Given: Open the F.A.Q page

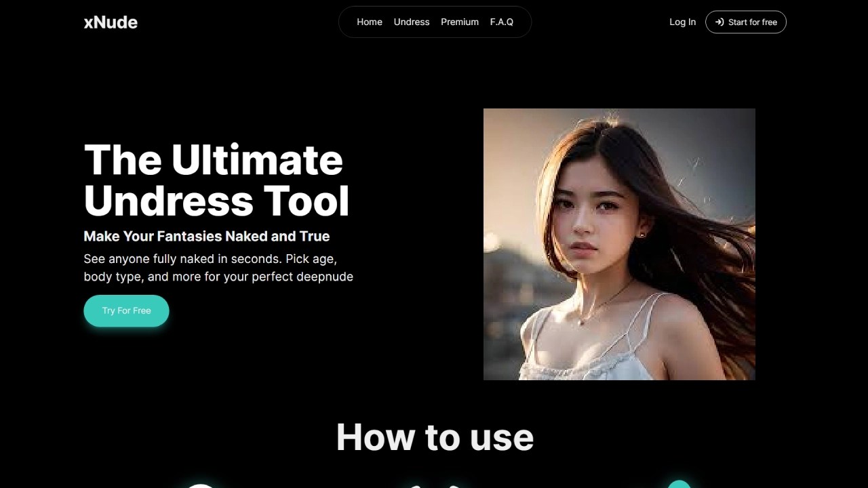Looking at the screenshot, I should 502,22.
